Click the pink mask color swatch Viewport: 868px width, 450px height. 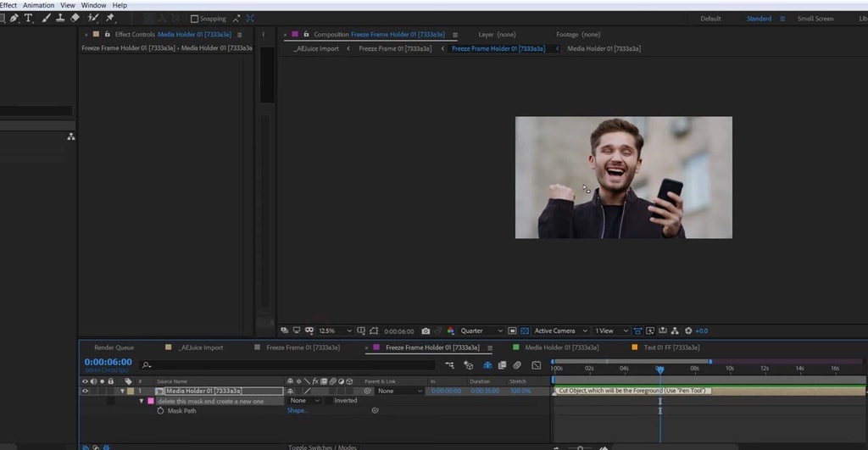151,401
